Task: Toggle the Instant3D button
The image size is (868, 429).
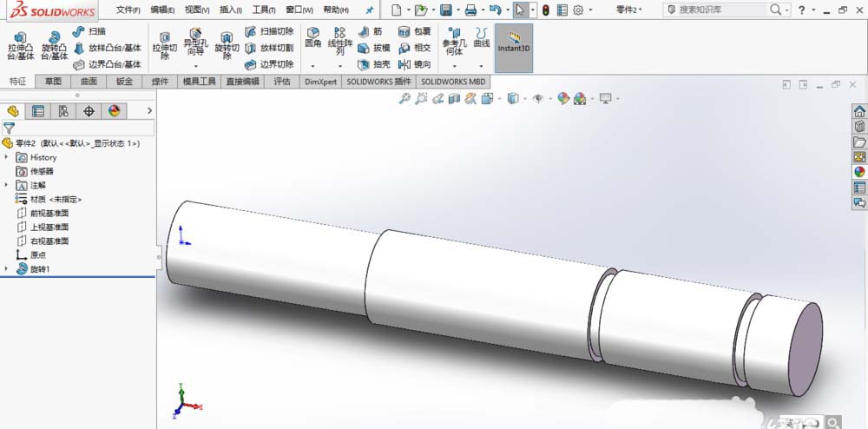Action: 514,42
